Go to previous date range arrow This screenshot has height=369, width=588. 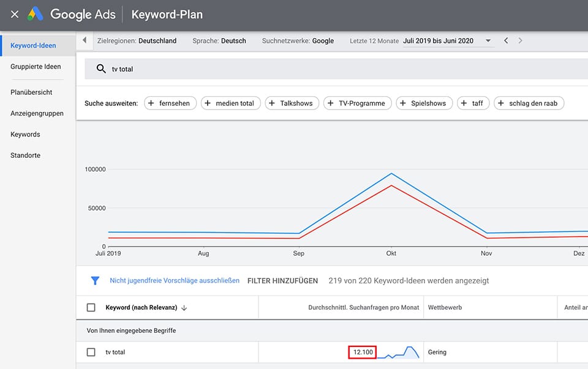(506, 41)
